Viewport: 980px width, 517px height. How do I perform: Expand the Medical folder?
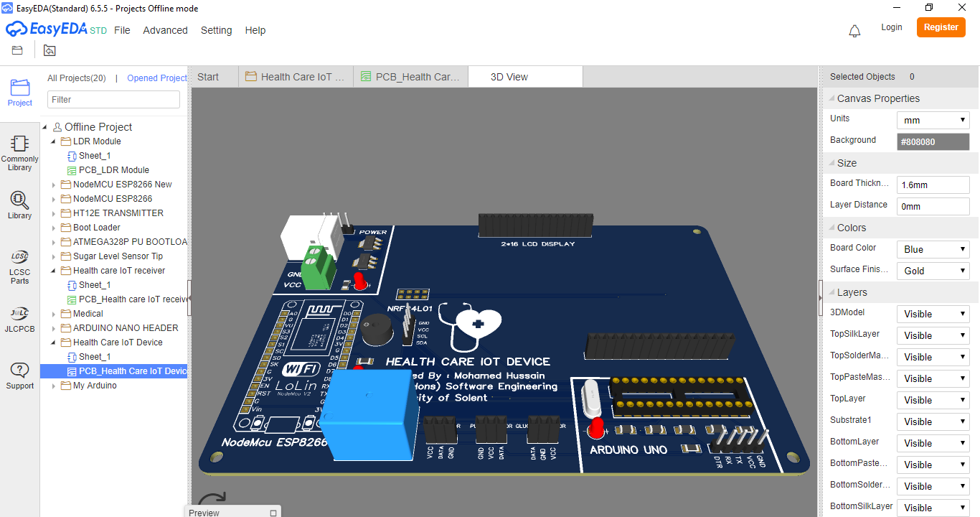[54, 314]
